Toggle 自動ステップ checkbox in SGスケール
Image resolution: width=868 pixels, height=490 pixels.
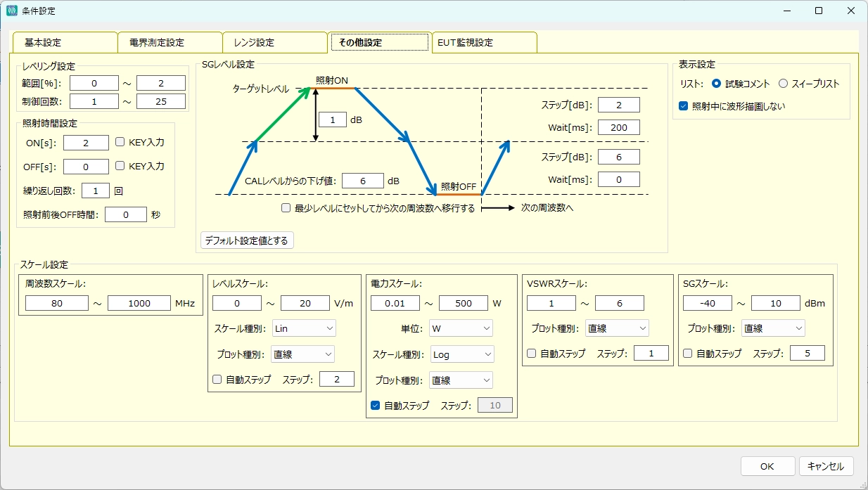coord(688,354)
